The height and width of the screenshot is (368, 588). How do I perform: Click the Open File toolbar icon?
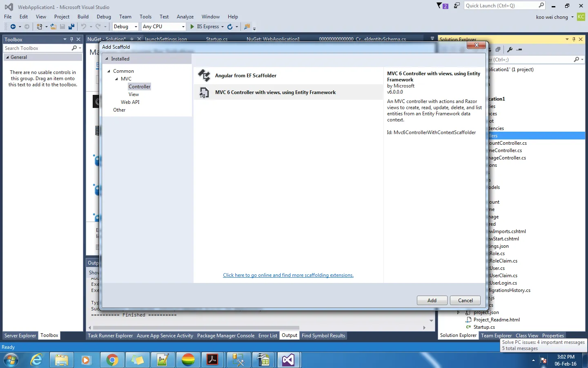pyautogui.click(x=53, y=27)
